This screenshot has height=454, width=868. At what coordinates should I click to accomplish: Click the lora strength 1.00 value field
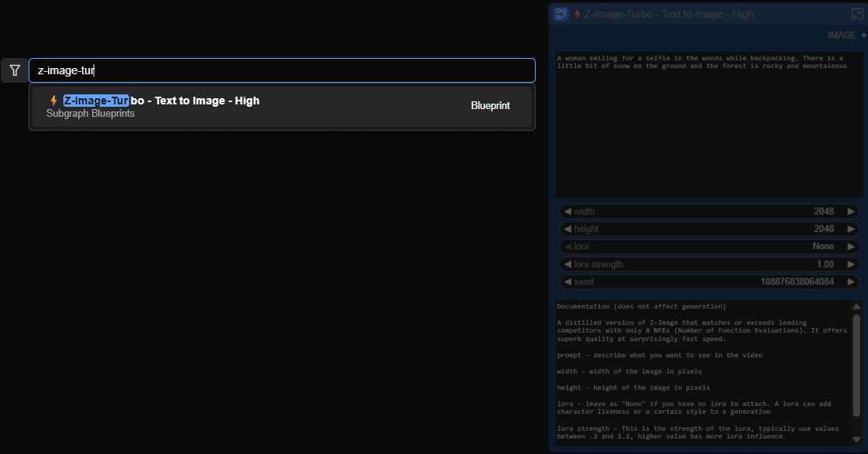pyautogui.click(x=708, y=265)
